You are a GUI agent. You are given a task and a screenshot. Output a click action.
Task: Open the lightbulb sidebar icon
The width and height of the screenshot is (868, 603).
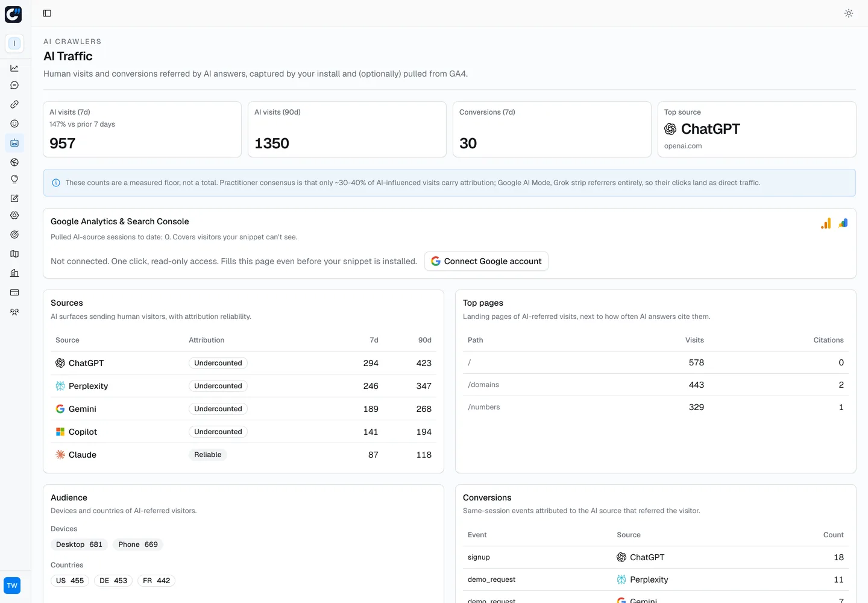[x=14, y=179]
